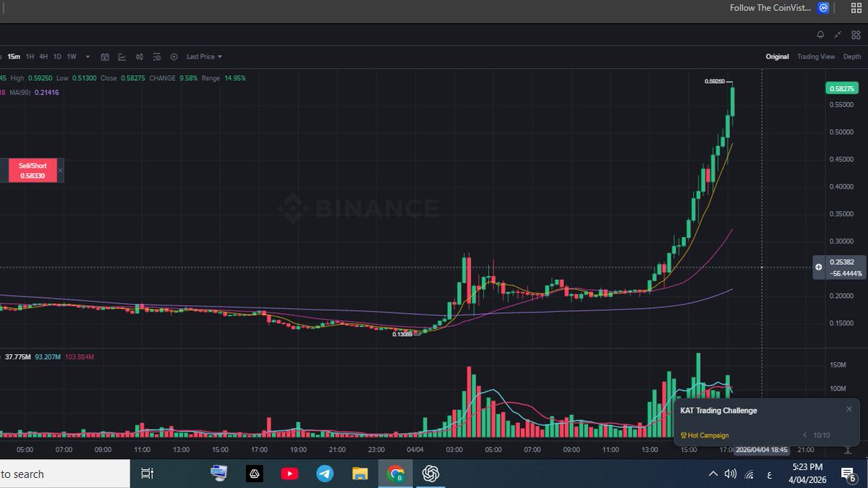This screenshot has height=488, width=868.
Task: Switch to Trading View chart
Action: tap(816, 56)
